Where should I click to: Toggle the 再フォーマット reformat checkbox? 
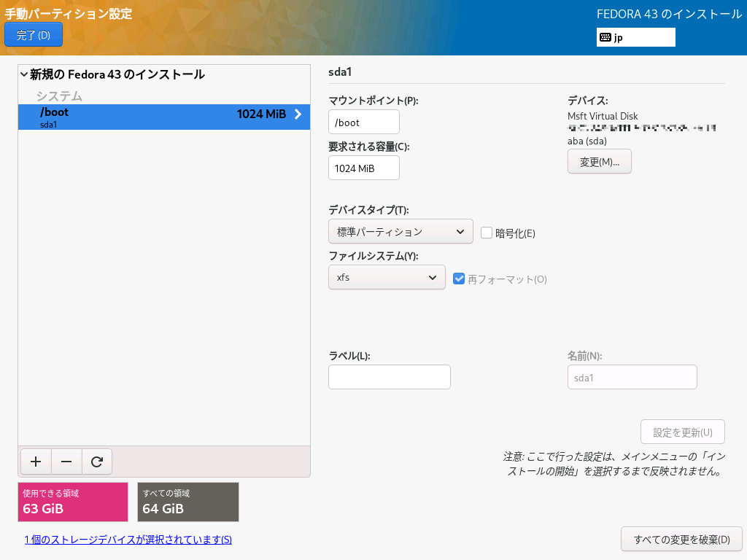click(x=459, y=279)
